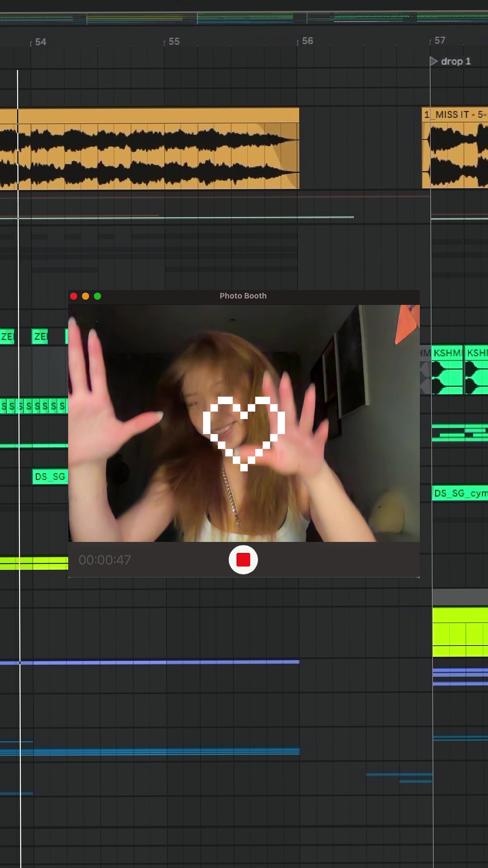Click the pixel heart overlay
Viewport: 488px width, 868px height.
(x=244, y=433)
